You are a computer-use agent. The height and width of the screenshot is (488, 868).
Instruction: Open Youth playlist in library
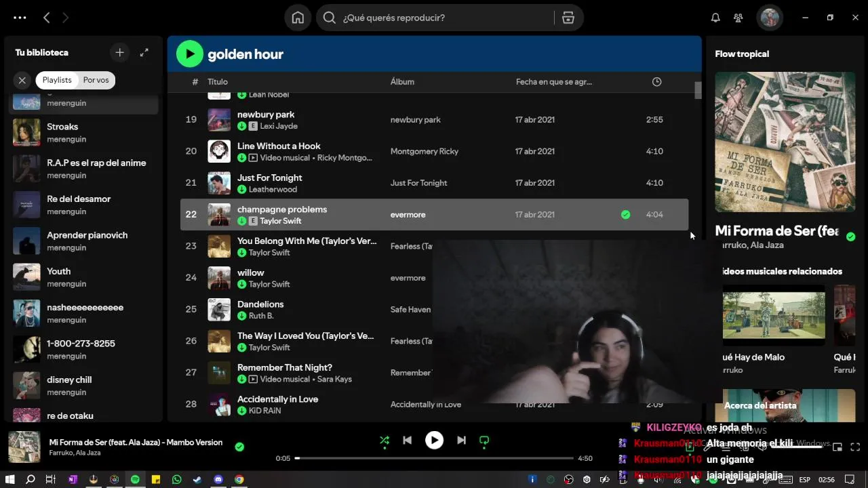85,277
